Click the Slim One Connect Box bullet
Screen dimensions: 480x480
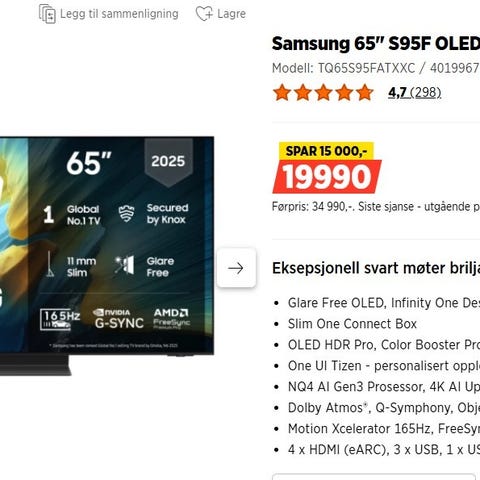point(352,324)
